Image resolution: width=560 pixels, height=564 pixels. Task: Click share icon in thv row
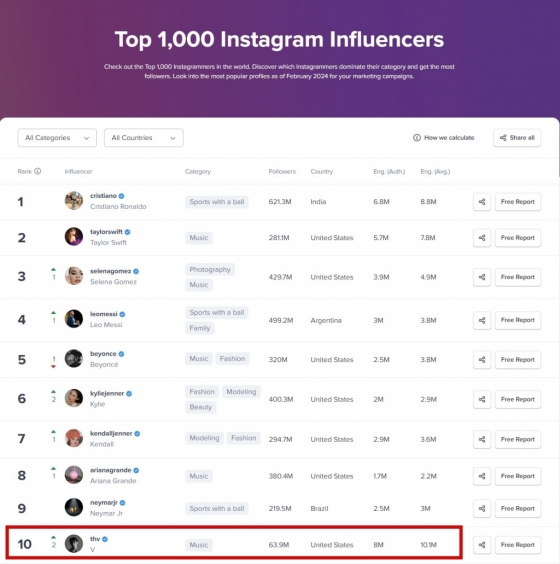click(482, 545)
